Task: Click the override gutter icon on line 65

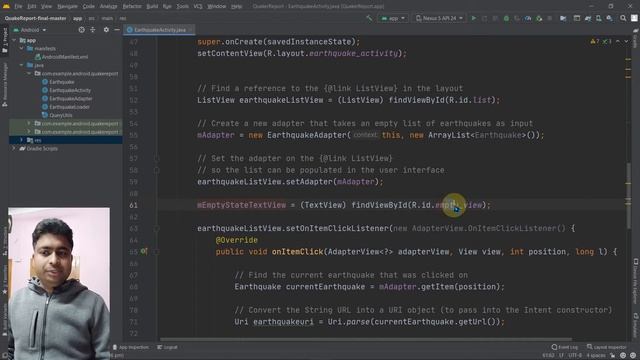Action: pos(144,251)
